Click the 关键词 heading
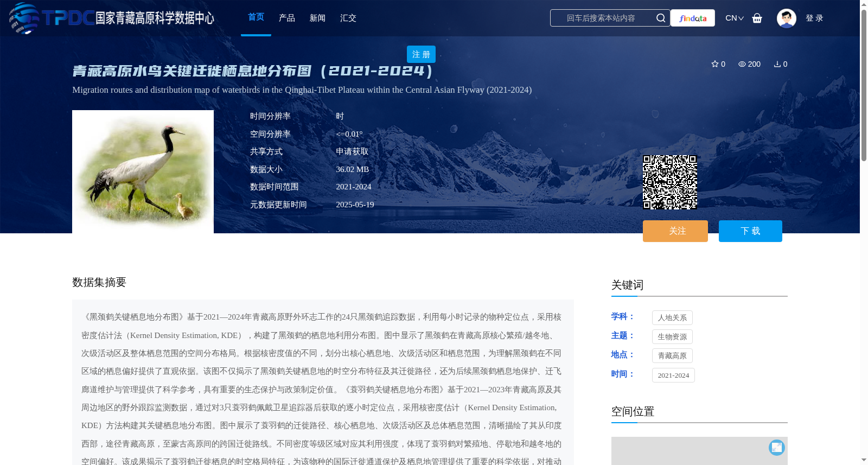The image size is (868, 465). pos(627,285)
